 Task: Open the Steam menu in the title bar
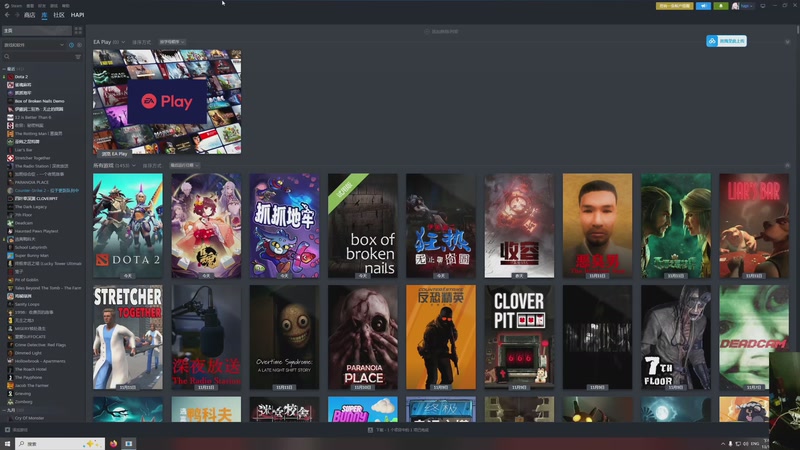13,6
